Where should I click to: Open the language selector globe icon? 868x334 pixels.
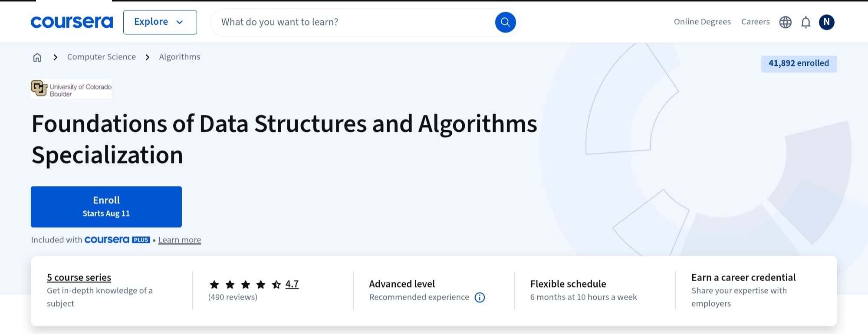[x=785, y=22]
